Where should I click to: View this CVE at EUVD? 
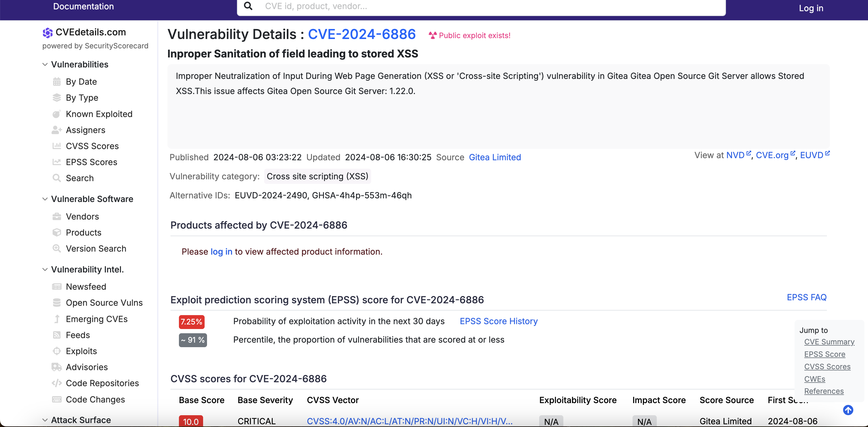click(811, 155)
